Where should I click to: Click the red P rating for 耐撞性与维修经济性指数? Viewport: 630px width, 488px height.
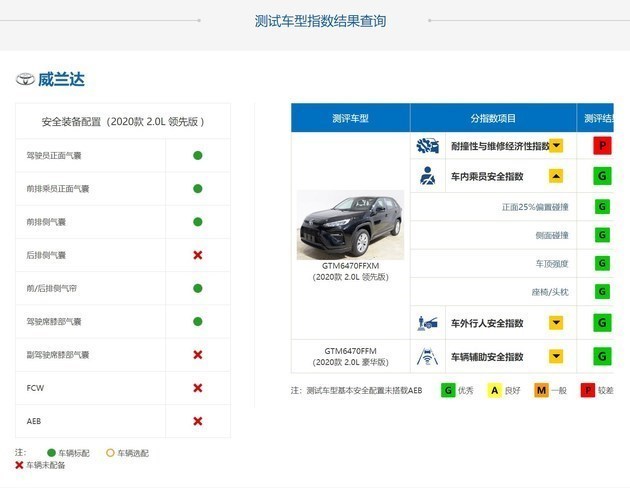(602, 145)
